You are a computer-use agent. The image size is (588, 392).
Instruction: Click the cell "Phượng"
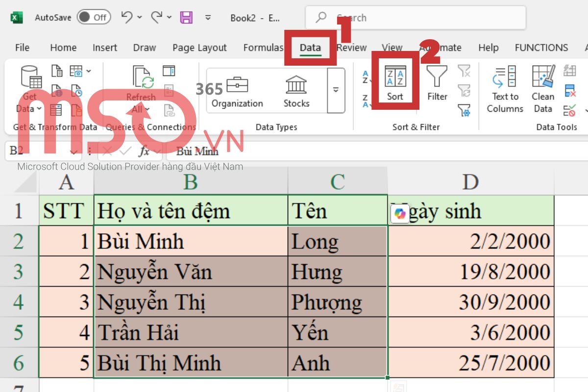tap(338, 302)
